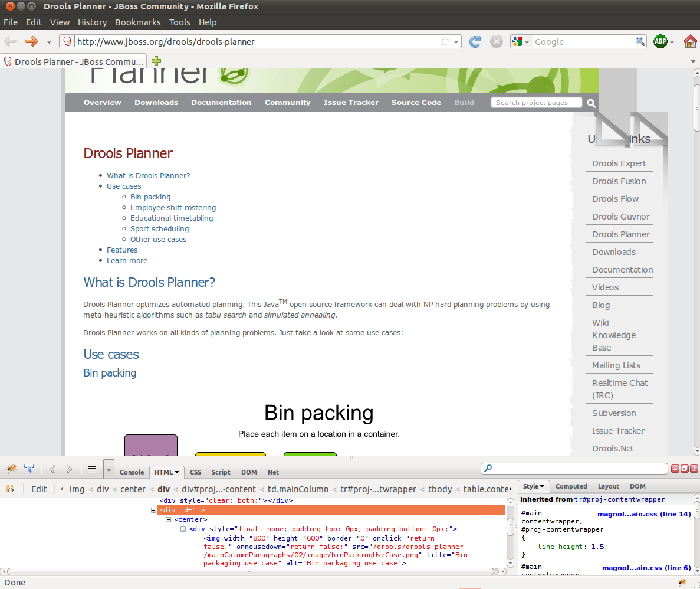Follow the Employee shift rostering link
The height and width of the screenshot is (589, 700).
click(173, 207)
